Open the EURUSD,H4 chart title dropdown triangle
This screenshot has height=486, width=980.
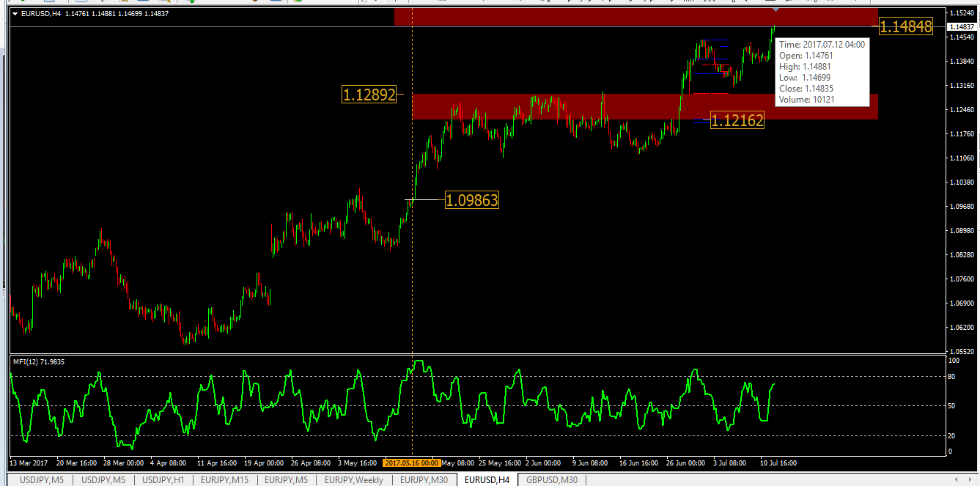point(15,13)
